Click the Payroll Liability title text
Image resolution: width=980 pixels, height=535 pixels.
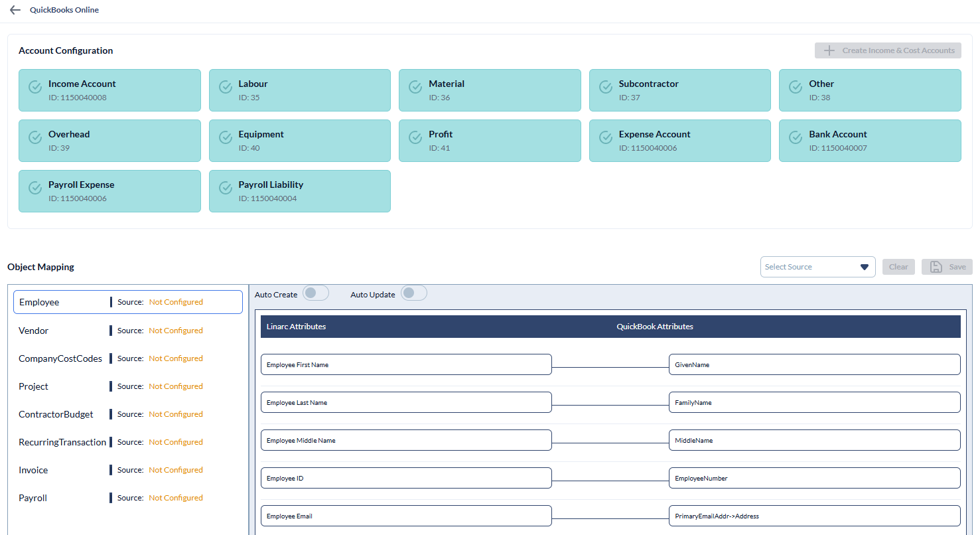coord(271,185)
